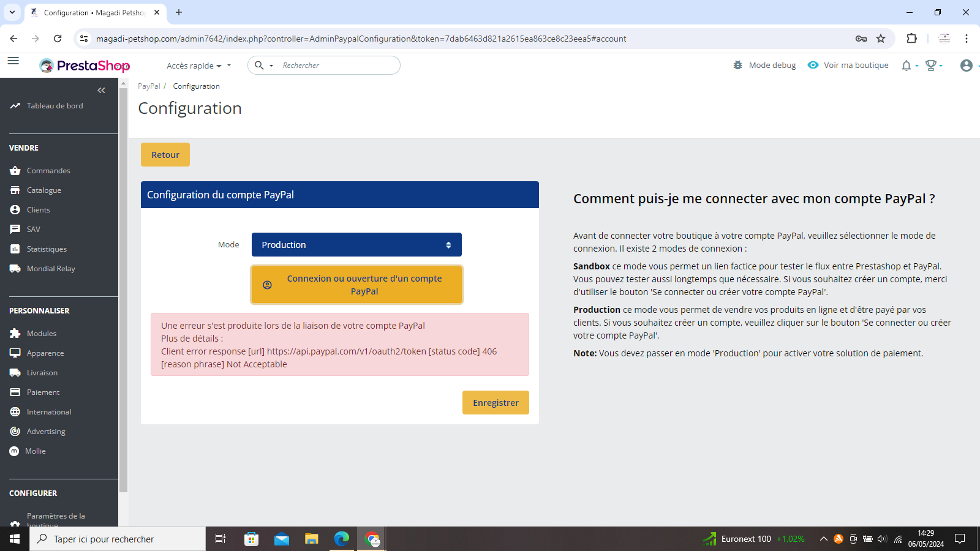Image resolution: width=980 pixels, height=551 pixels.
Task: Open the trophy gamification icon
Action: pyautogui.click(x=931, y=66)
